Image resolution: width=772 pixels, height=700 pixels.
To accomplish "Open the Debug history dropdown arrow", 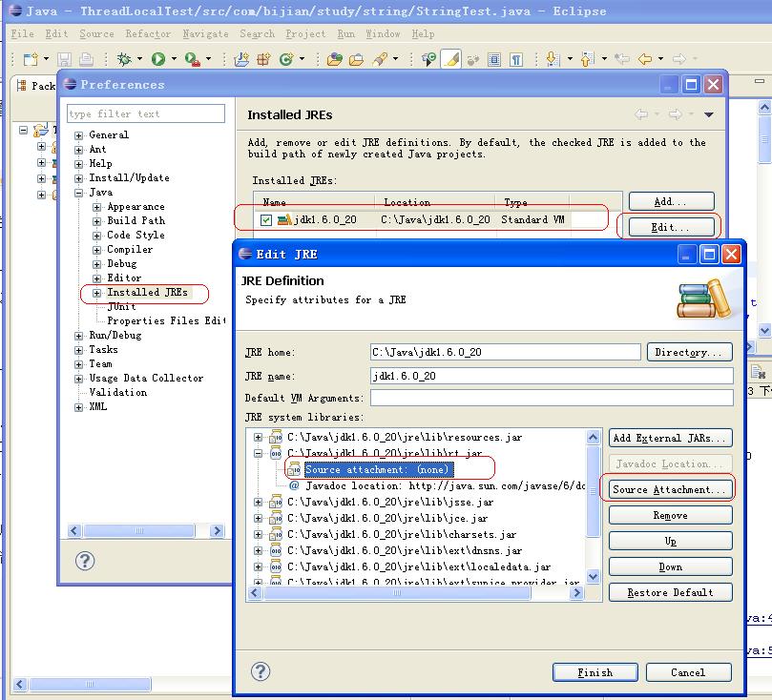I will click(x=140, y=59).
